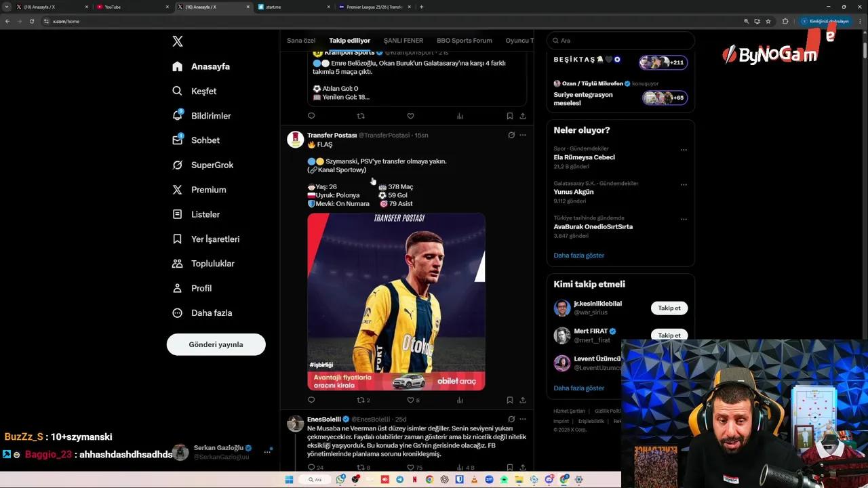Open the Yunus Akgün trend
868x488 pixels.
574,192
